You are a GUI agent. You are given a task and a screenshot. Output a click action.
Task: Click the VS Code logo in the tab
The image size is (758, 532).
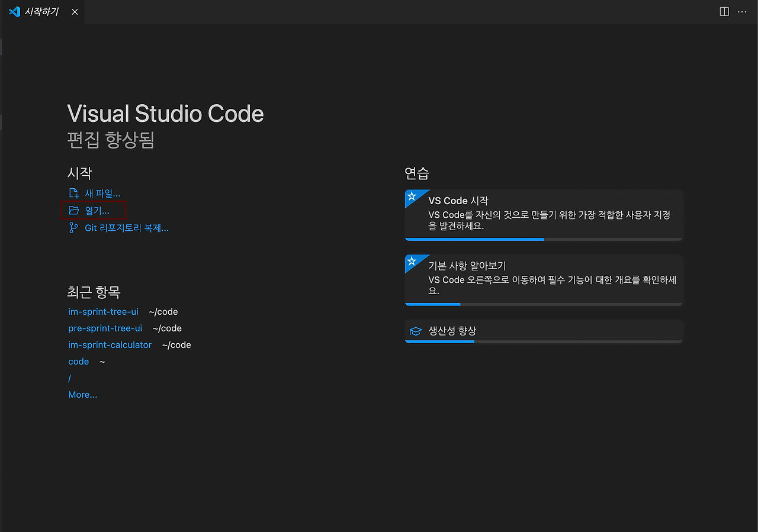(15, 12)
